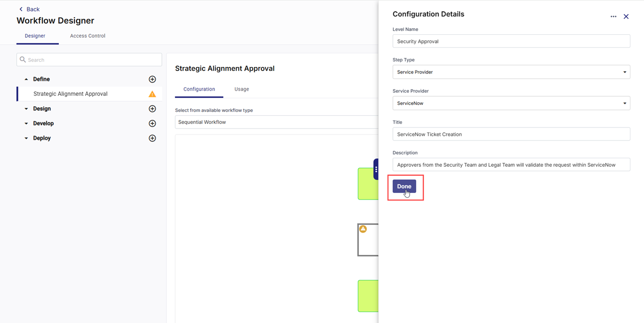
Task: Open the more options ellipsis menu
Action: coord(613,17)
